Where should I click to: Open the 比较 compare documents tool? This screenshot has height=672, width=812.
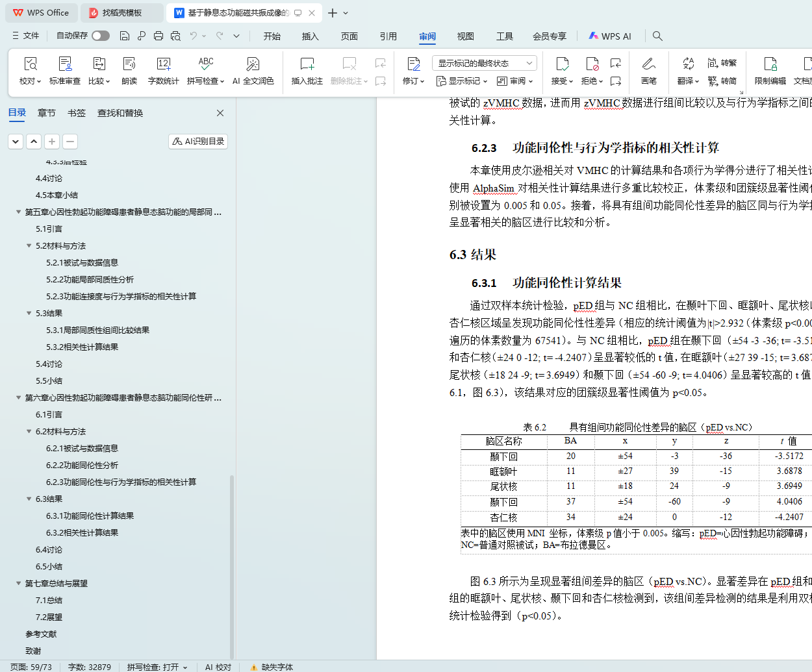click(x=99, y=71)
